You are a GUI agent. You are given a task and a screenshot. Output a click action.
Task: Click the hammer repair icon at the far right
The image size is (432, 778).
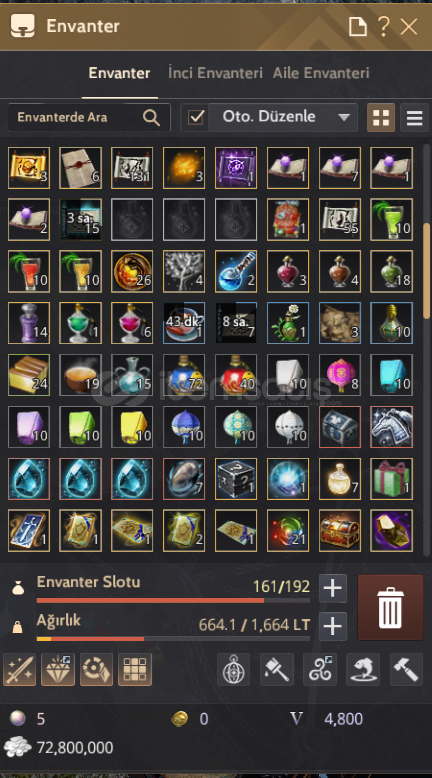(x=407, y=669)
